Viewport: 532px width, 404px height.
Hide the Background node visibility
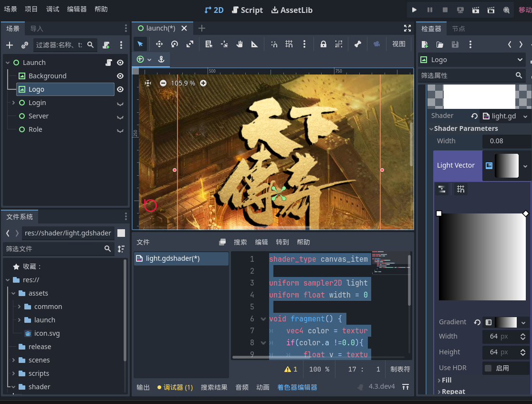pos(120,76)
